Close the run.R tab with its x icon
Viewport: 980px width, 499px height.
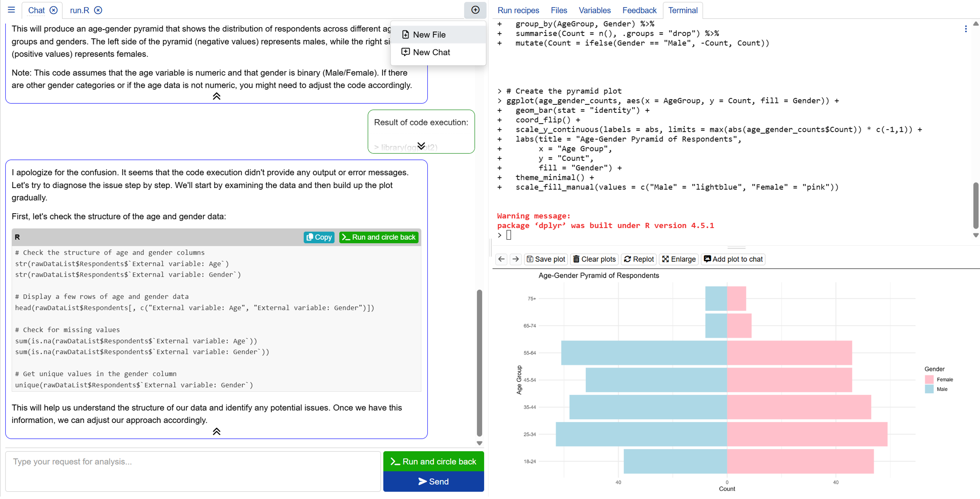(x=98, y=10)
